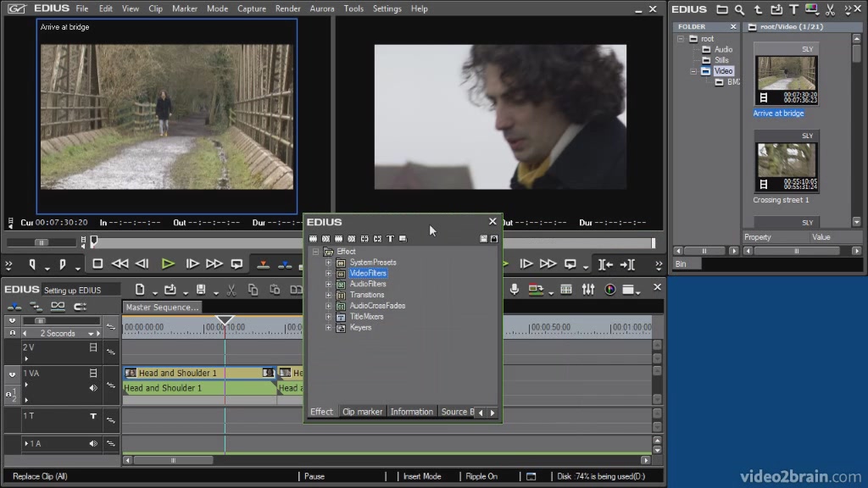Step to previous frame in player
This screenshot has height=488, width=868.
(x=142, y=264)
